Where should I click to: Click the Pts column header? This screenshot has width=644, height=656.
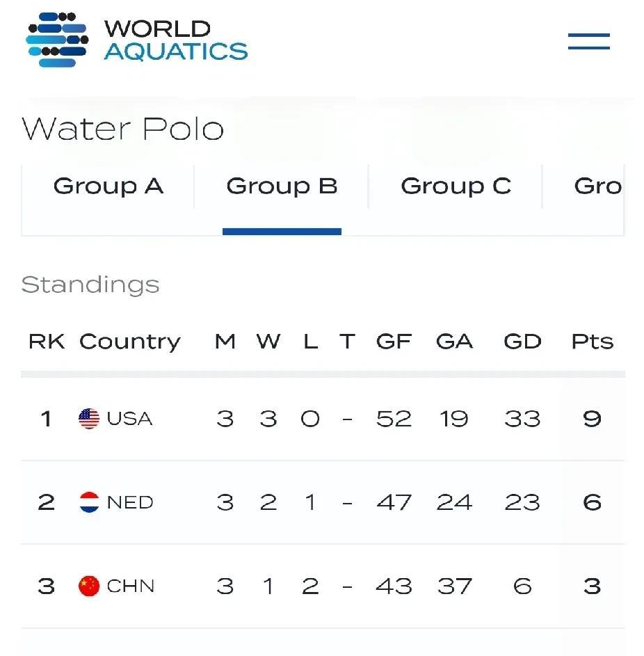coord(592,342)
